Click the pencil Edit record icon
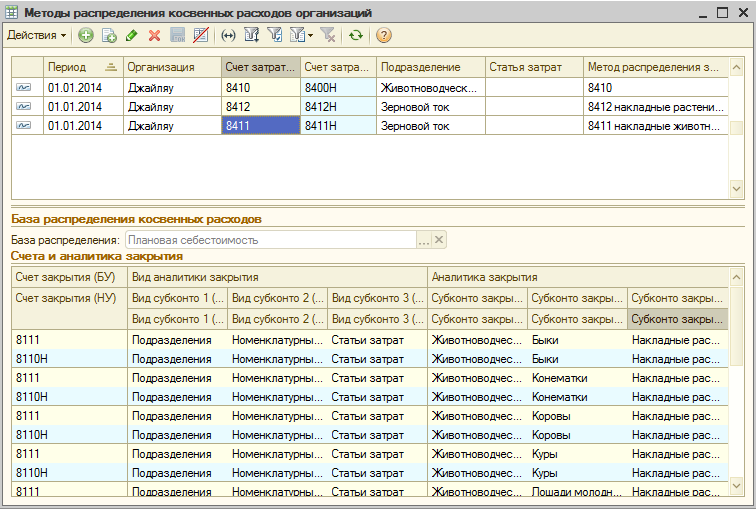Image resolution: width=756 pixels, height=509 pixels. pyautogui.click(x=132, y=35)
